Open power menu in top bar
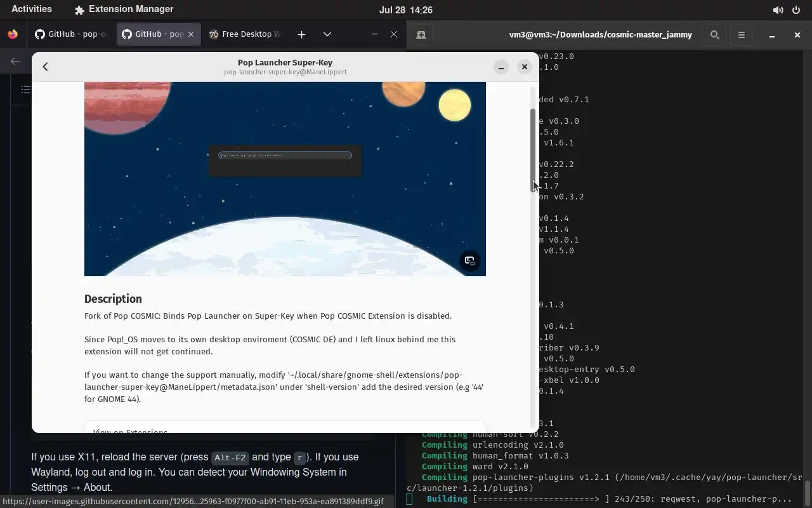 pyautogui.click(x=796, y=10)
